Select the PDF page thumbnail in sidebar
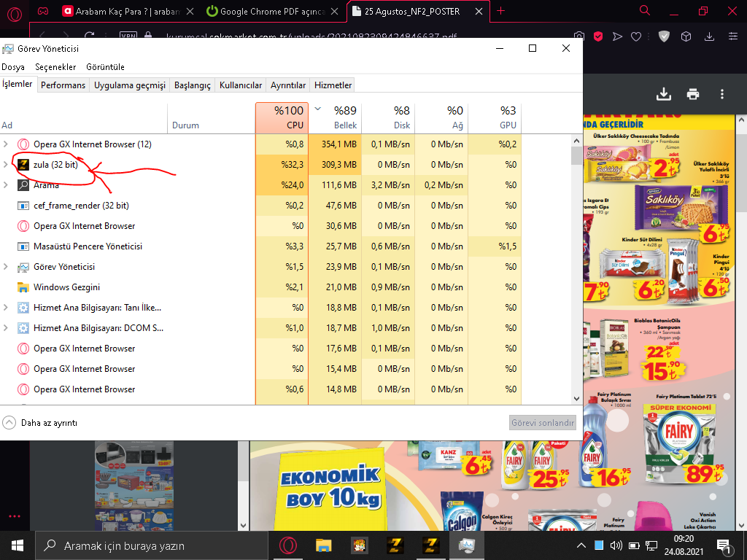Image resolution: width=747 pixels, height=560 pixels. coord(134,486)
